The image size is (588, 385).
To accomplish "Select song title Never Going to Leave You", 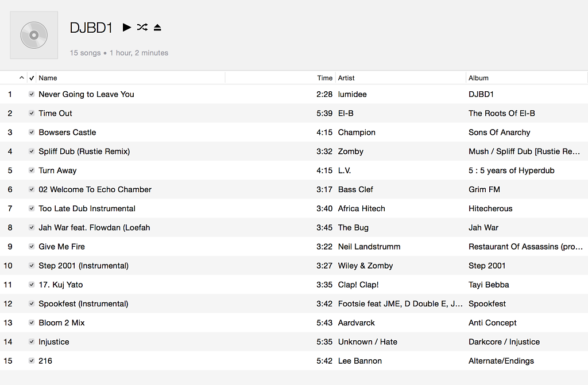I will (86, 94).
